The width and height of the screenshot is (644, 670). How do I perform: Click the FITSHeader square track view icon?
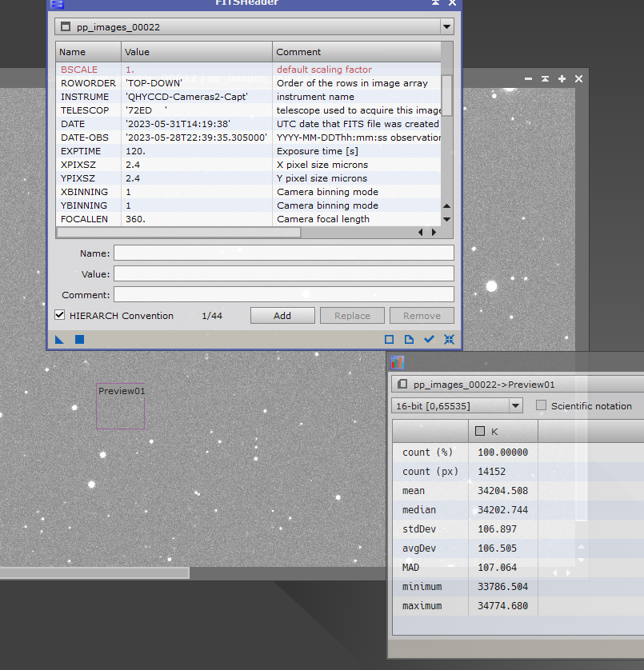tap(389, 339)
